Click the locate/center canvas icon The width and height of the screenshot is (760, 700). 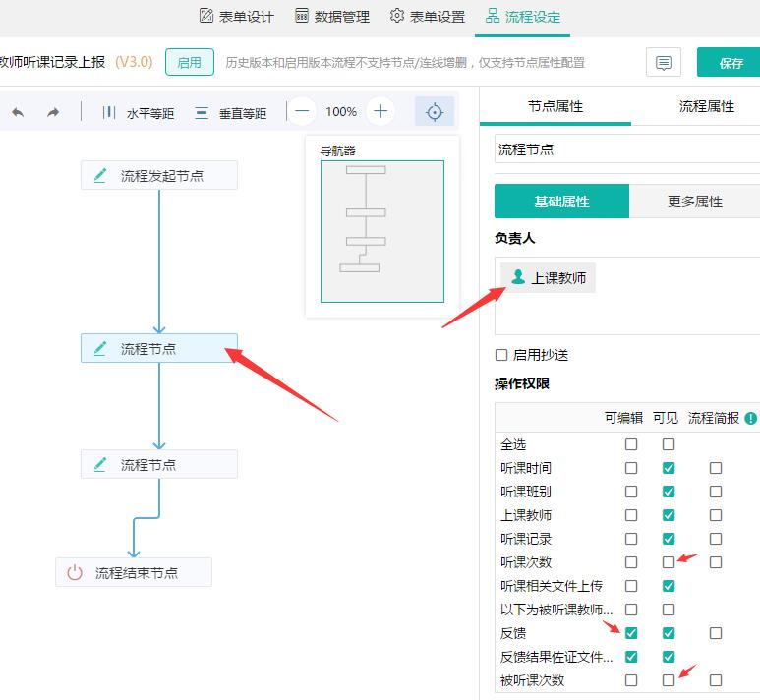[435, 111]
